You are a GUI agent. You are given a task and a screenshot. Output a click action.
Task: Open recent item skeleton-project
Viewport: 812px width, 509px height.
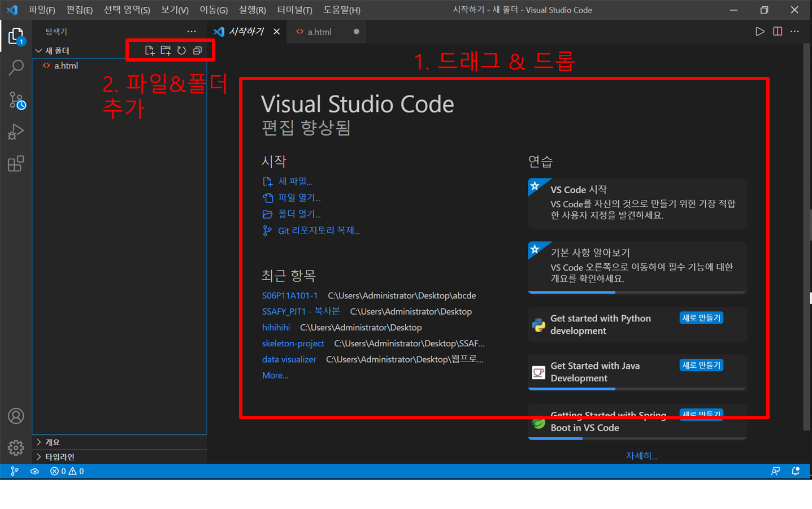coord(293,343)
